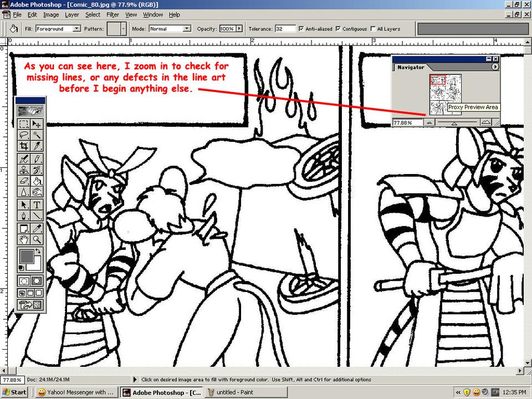
Task: Open the Navigator palette menu arrow
Action: pos(495,67)
